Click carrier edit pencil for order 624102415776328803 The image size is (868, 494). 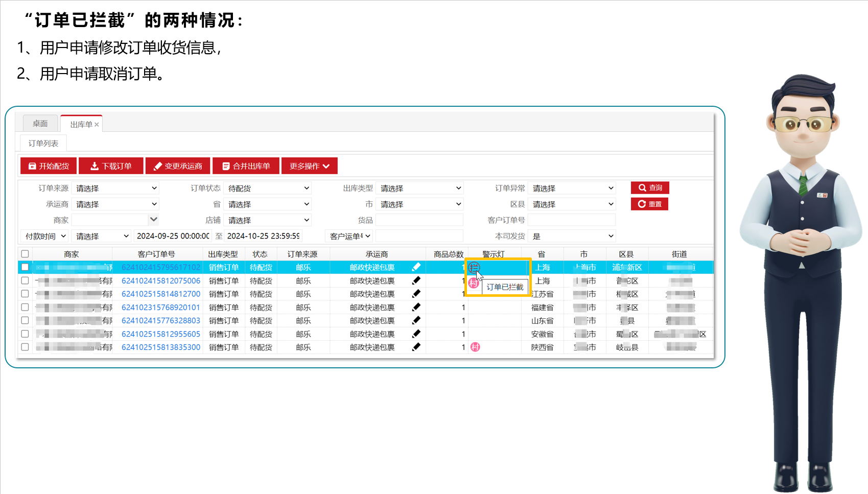[x=416, y=320]
